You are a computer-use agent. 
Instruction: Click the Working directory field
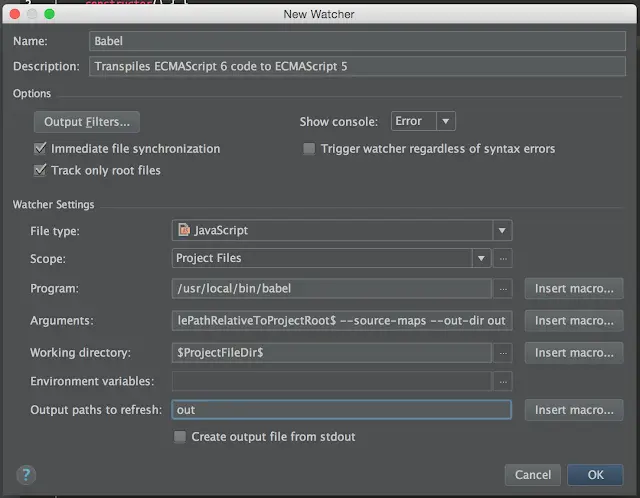pos(332,353)
